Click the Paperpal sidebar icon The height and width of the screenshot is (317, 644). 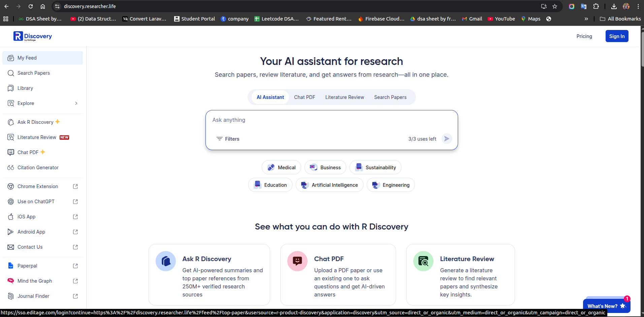coord(11,266)
